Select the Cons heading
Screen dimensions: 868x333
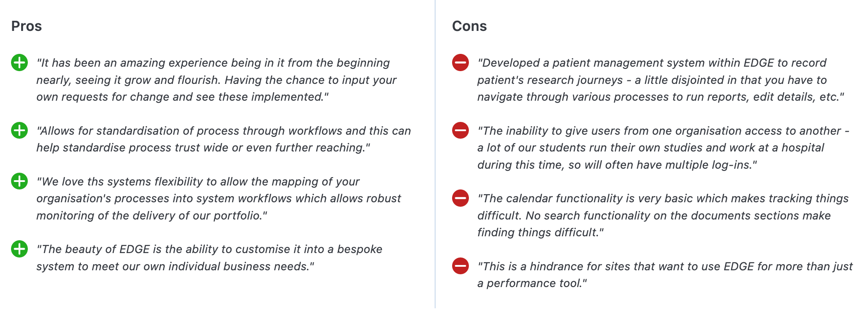click(469, 26)
